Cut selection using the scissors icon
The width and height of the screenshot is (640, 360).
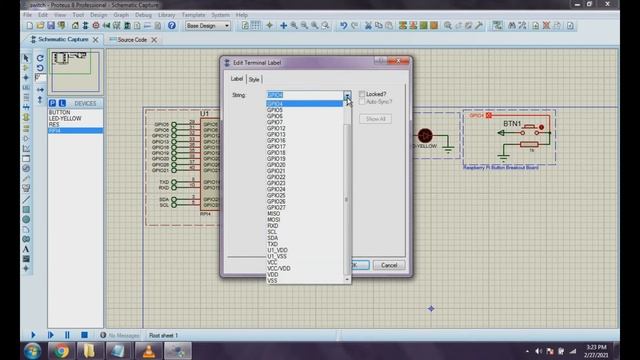pos(368,26)
